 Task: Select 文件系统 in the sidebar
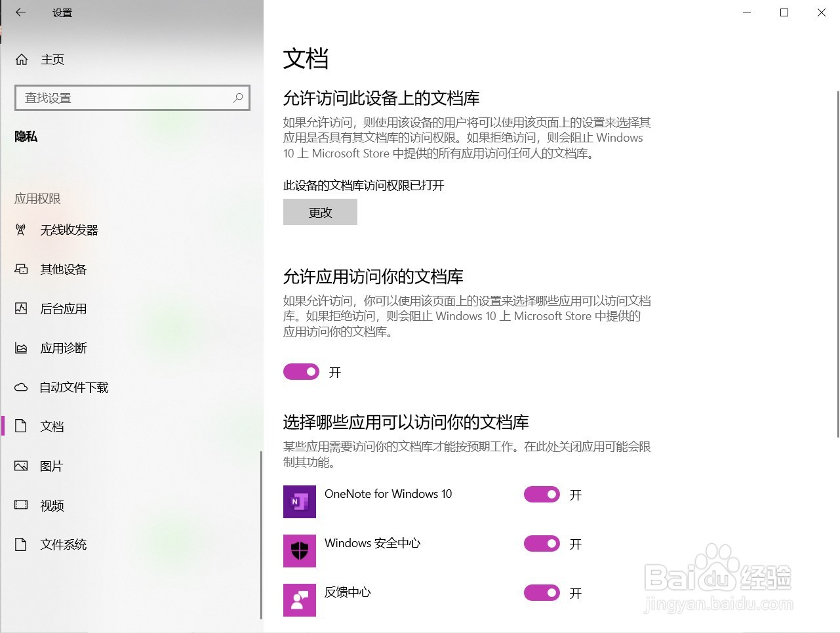click(x=131, y=544)
